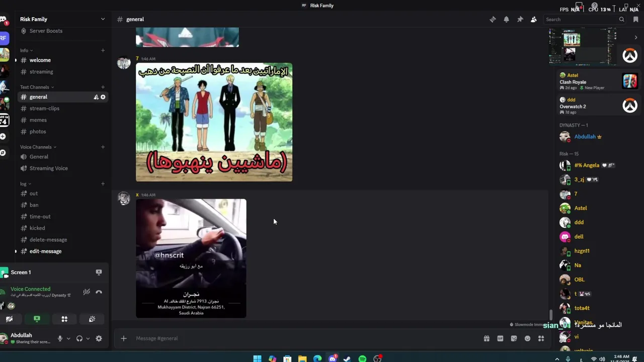This screenshot has width=644, height=362.
Task: Open attachment plus button
Action: [124, 338]
